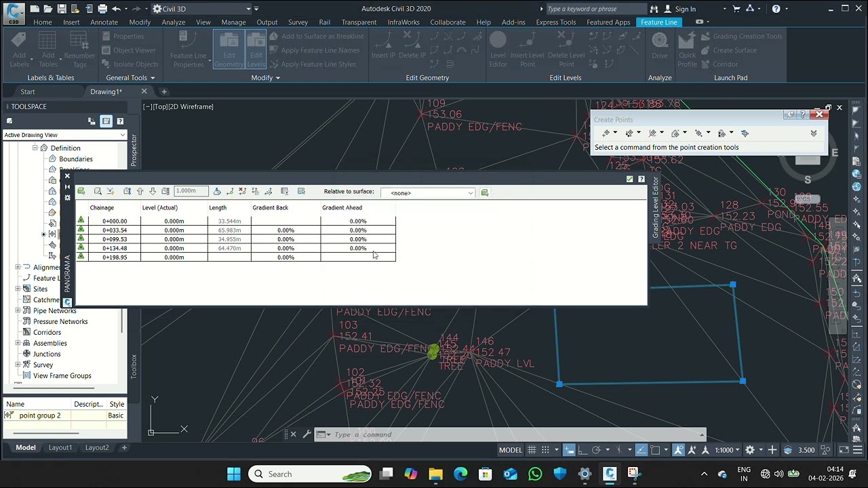Image resolution: width=868 pixels, height=488 pixels.
Task: Click the Panorama help question mark icon
Action: [642, 179]
